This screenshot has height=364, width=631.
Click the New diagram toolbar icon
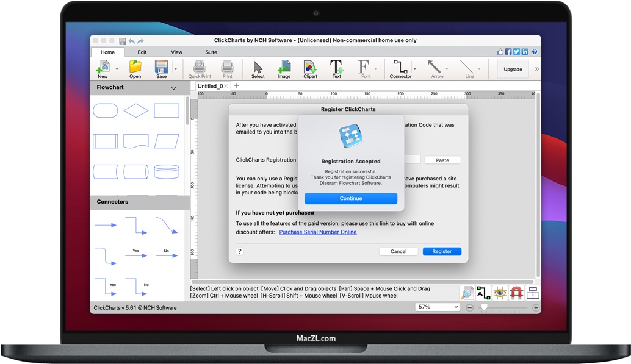click(103, 69)
